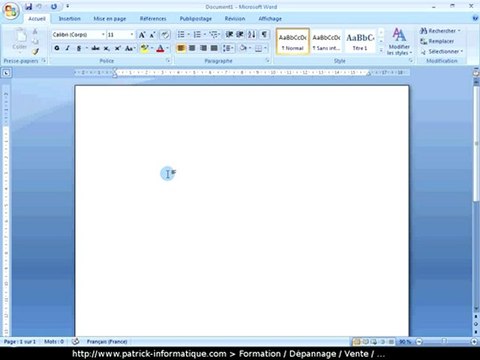The width and height of the screenshot is (480, 360).
Task: Apply the Normal style
Action: click(x=293, y=42)
